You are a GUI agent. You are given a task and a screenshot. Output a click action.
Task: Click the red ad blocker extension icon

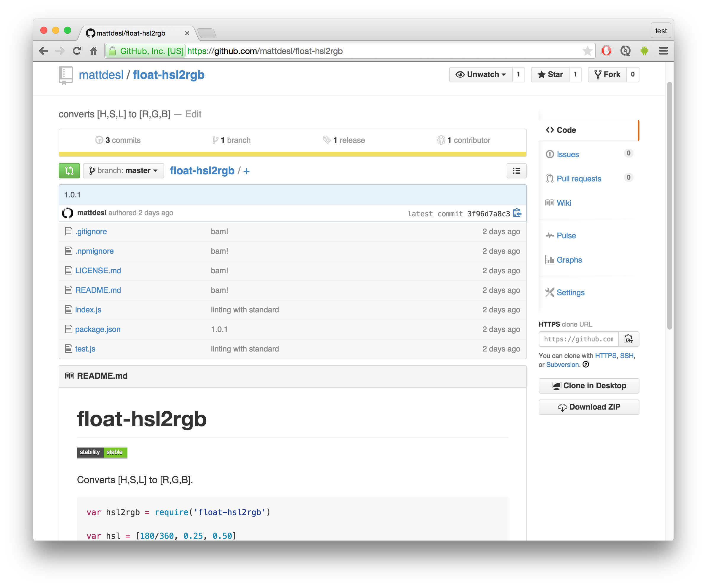point(606,51)
